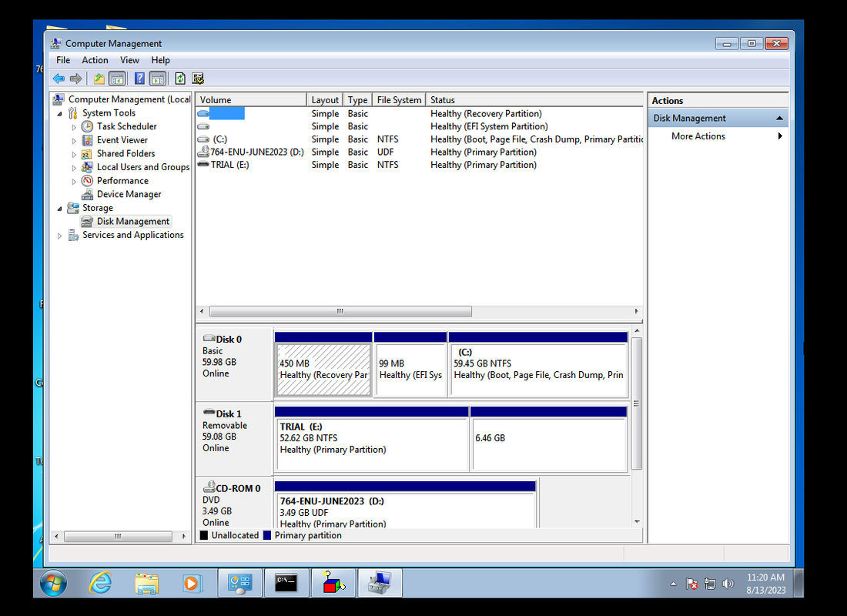Select the (C:) volume row
847x616 pixels.
coord(420,139)
